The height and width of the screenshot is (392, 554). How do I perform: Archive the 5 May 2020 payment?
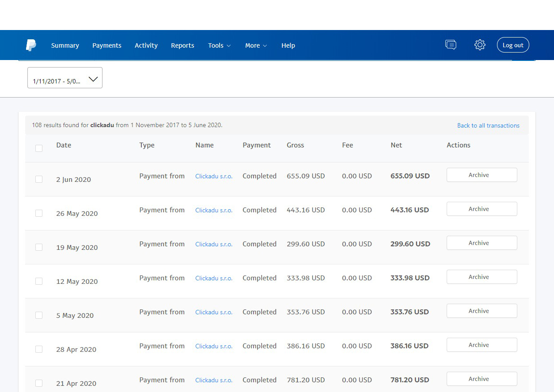tap(482, 311)
